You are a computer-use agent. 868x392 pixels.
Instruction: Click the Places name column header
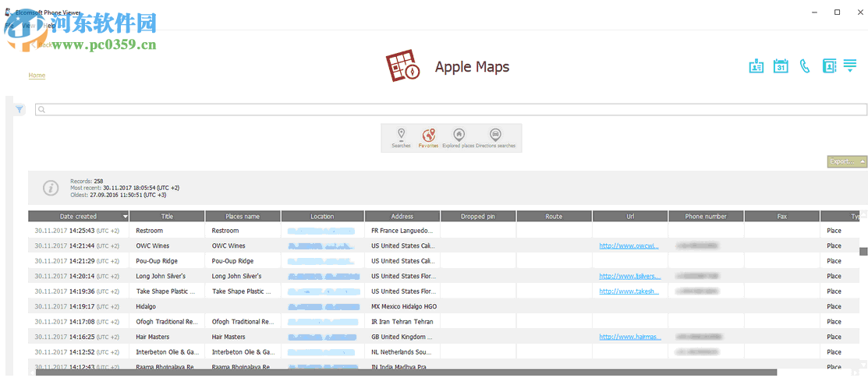(243, 216)
